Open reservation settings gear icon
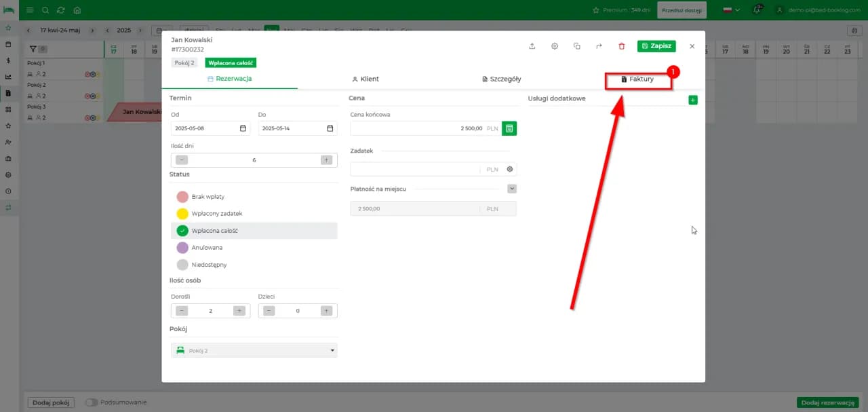The image size is (868, 412). coord(555,46)
